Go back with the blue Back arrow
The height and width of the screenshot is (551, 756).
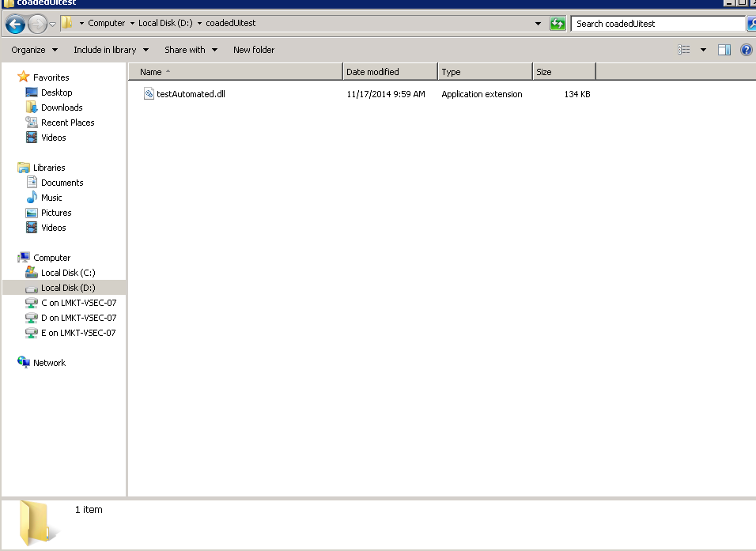pos(15,24)
